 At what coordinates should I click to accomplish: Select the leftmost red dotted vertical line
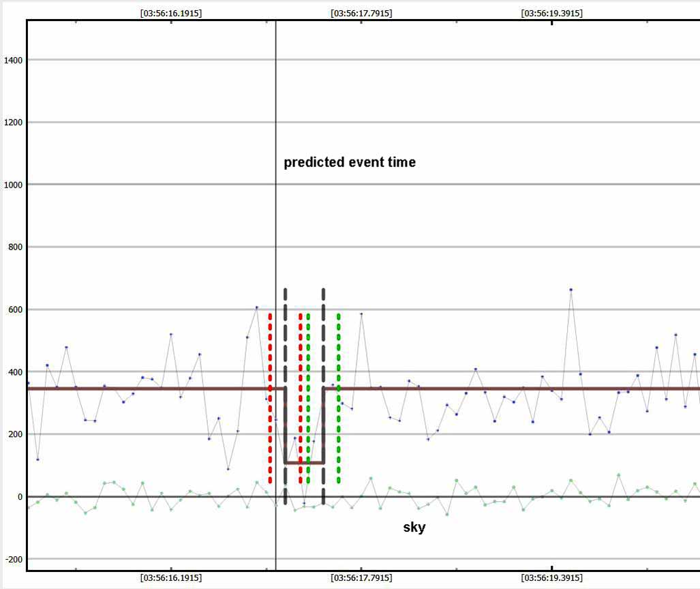pyautogui.click(x=271, y=395)
